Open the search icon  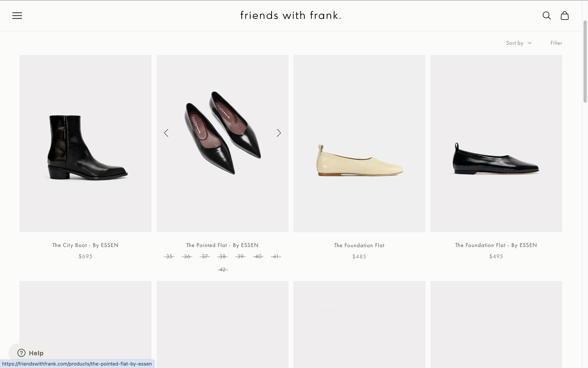pos(547,16)
